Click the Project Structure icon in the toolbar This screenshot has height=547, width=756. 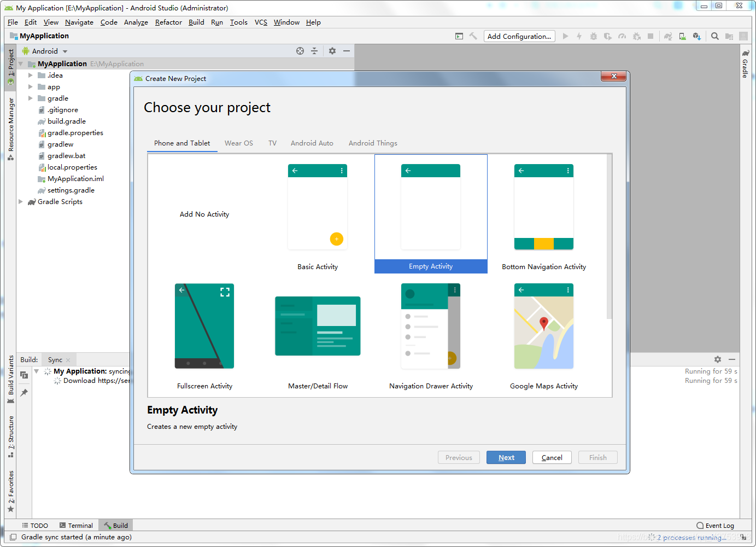click(729, 36)
